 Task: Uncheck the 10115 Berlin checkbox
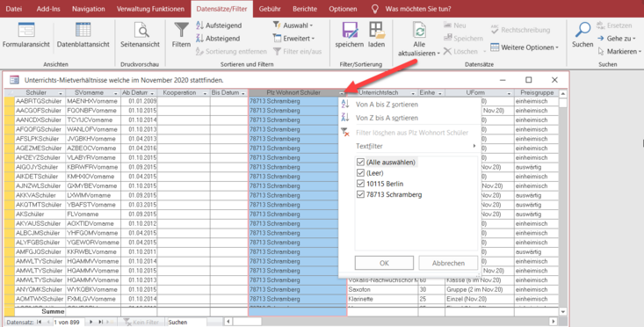[x=360, y=184]
